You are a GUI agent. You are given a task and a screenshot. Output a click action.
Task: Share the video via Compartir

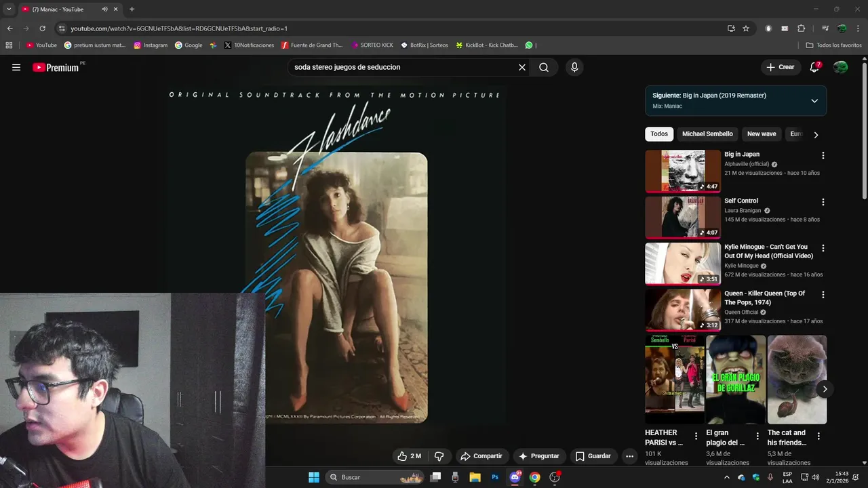pos(481,456)
